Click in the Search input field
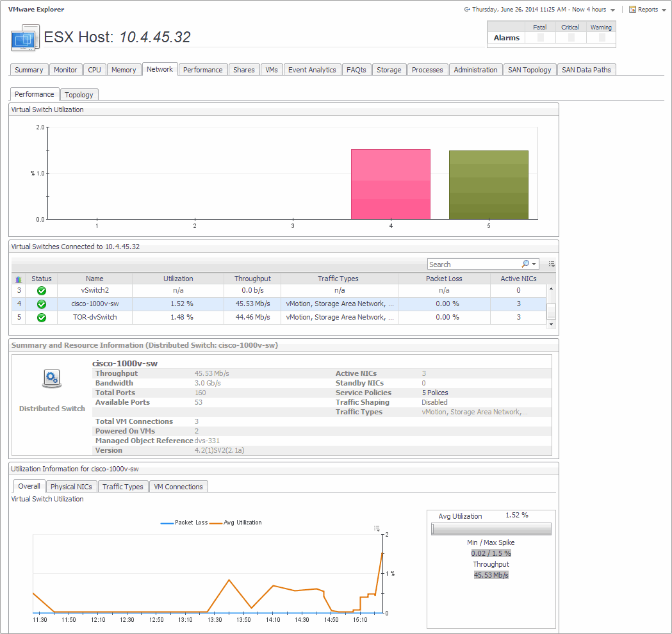Viewport: 672px width, 634px height. click(474, 264)
